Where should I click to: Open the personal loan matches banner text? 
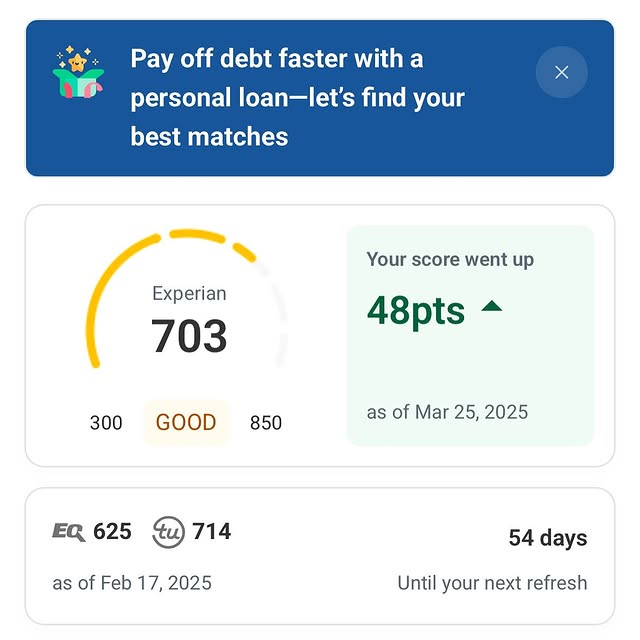[x=297, y=98]
